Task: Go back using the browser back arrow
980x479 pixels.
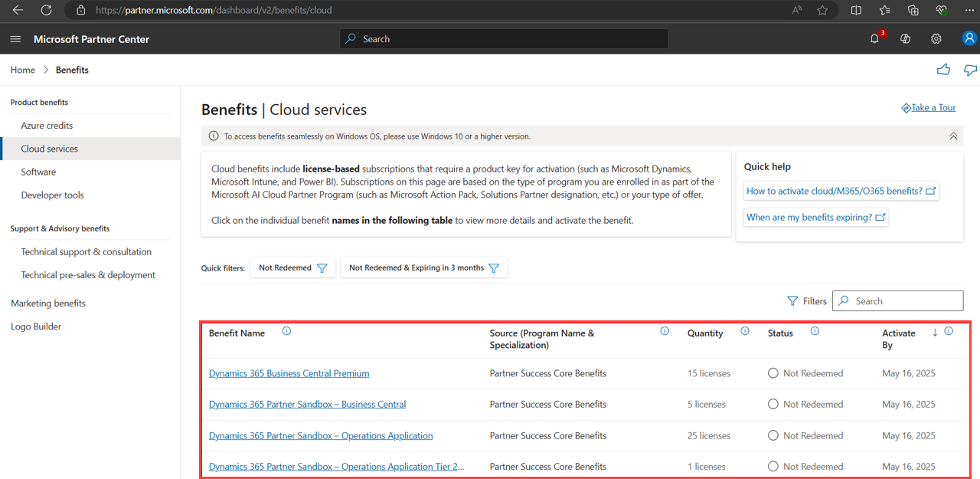Action: (x=18, y=10)
